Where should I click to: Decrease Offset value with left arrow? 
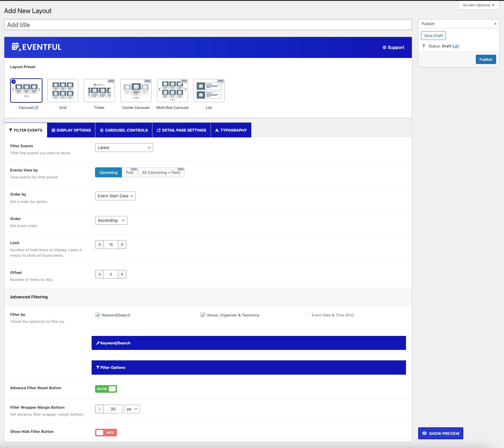pyautogui.click(x=99, y=274)
